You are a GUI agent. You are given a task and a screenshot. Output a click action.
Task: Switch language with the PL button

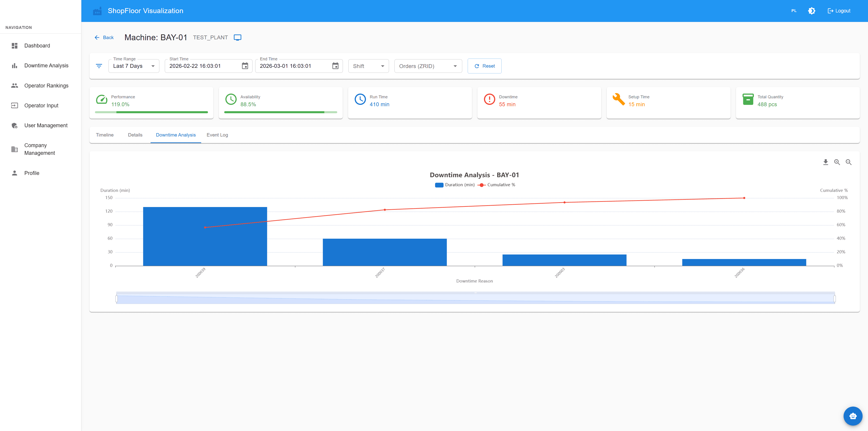(794, 11)
